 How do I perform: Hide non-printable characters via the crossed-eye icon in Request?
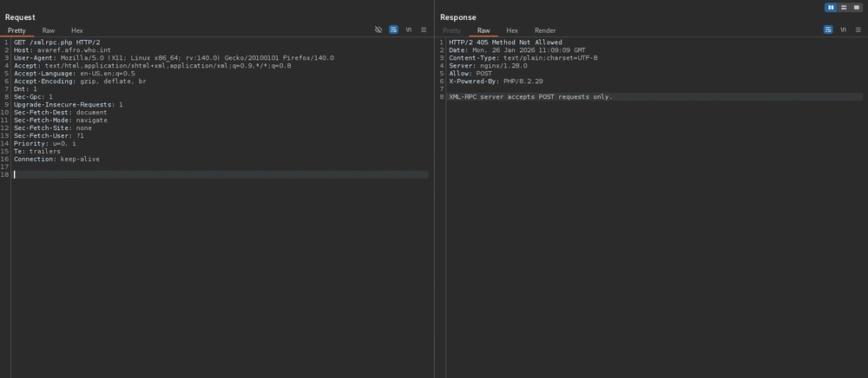point(378,29)
